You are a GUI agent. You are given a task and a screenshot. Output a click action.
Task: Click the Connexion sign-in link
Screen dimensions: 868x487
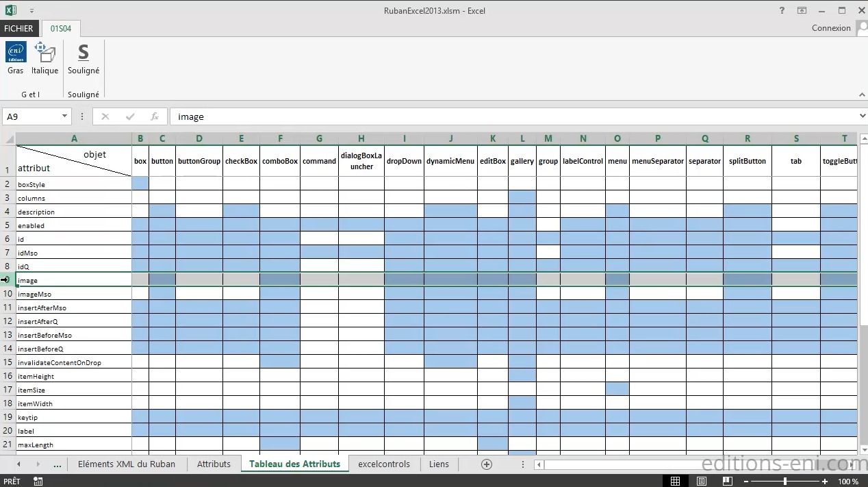pyautogui.click(x=831, y=28)
